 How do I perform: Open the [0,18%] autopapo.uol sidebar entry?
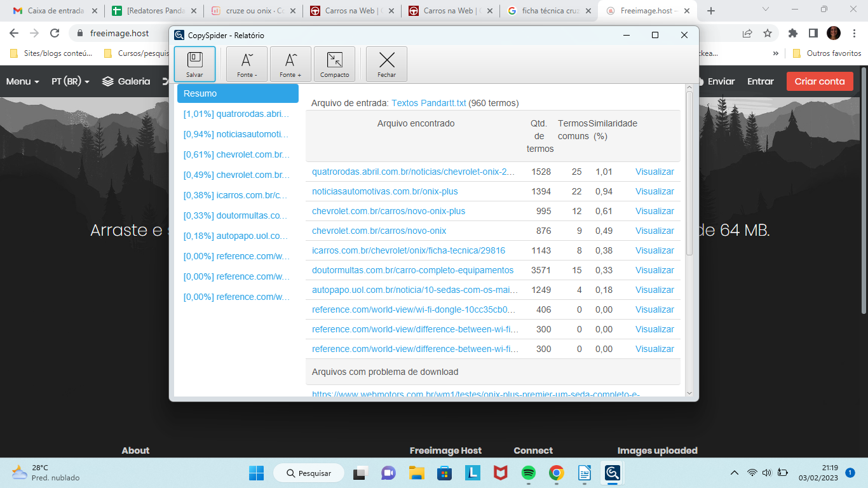[236, 236]
